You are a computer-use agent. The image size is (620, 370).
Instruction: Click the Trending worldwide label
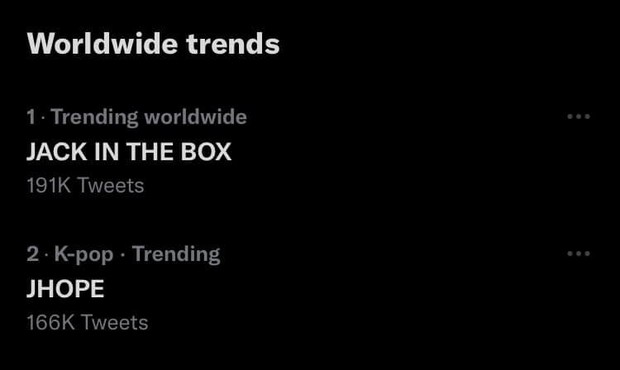tap(149, 117)
